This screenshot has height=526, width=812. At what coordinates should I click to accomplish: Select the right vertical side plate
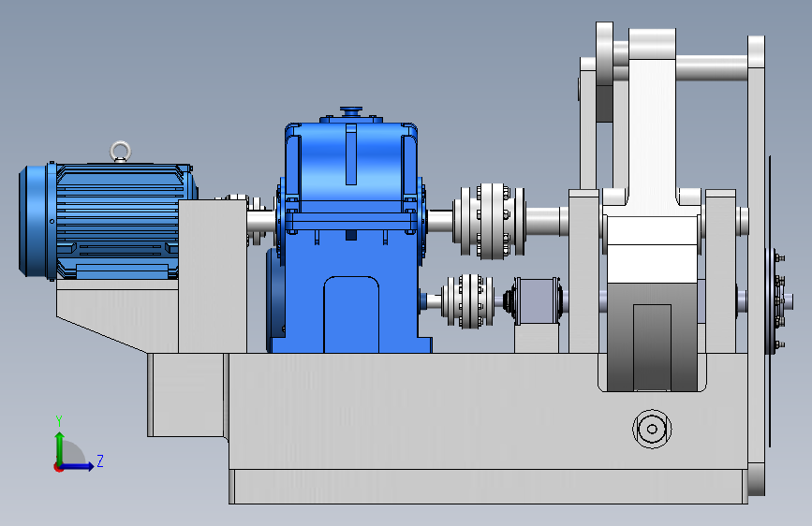coord(756,265)
